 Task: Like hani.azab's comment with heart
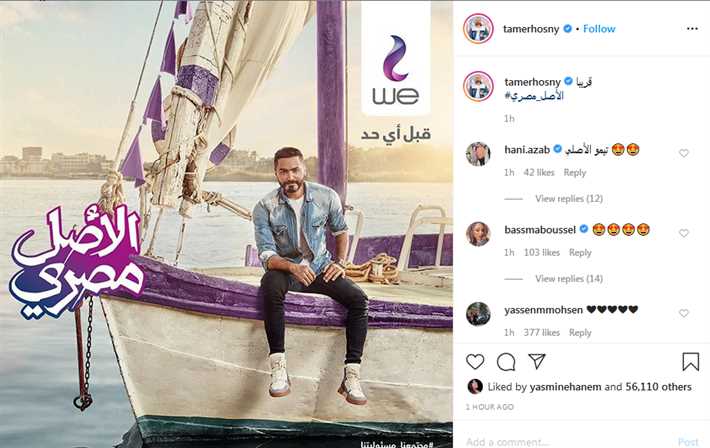[684, 153]
